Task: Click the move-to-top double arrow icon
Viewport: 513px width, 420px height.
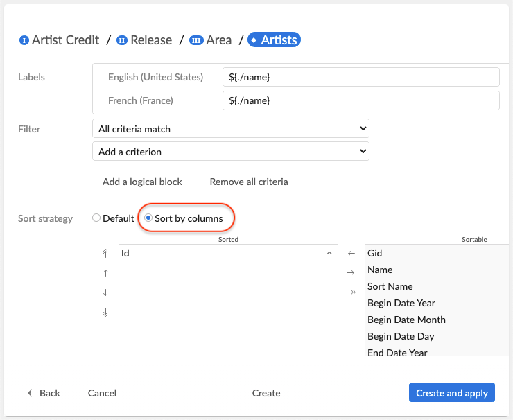Action: (x=105, y=254)
